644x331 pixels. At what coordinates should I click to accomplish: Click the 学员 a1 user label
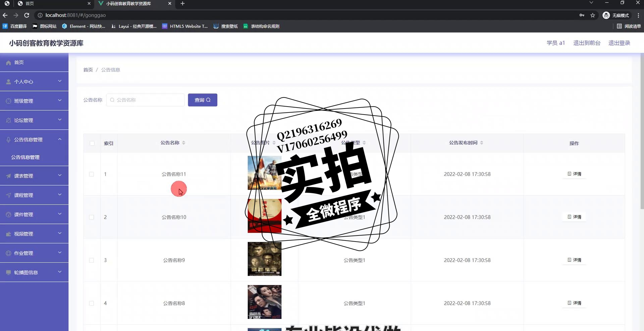(x=556, y=43)
